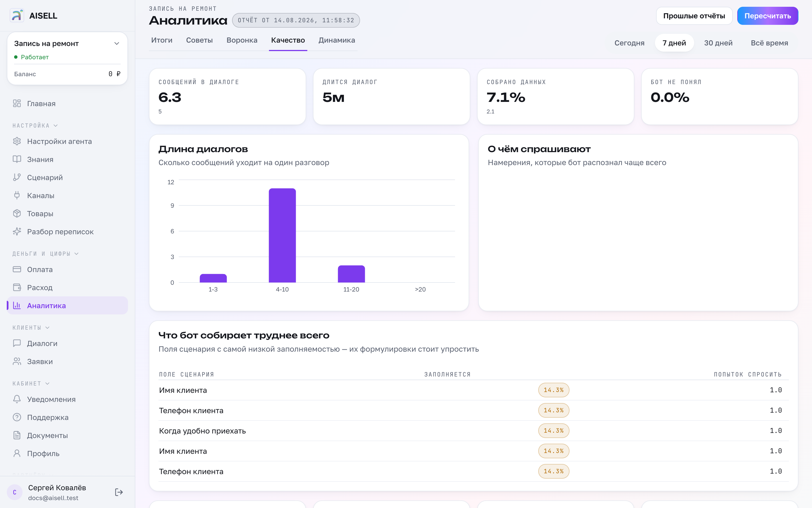Select the Всё время time range
This screenshot has height=508, width=812.
(x=769, y=43)
